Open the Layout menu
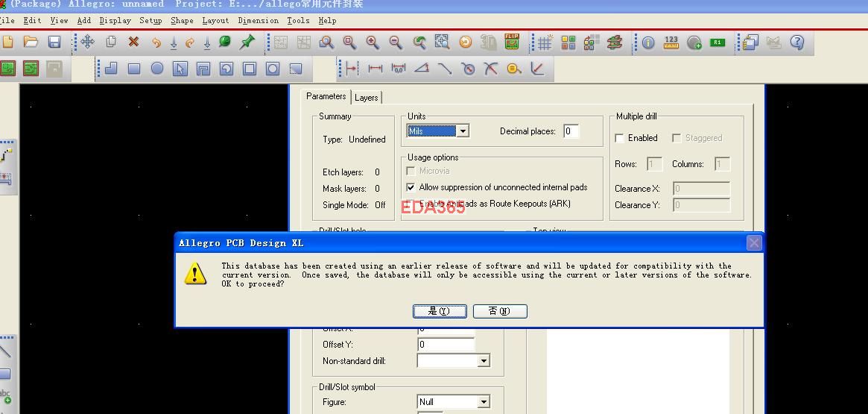This screenshot has width=868, height=414. coord(215,20)
